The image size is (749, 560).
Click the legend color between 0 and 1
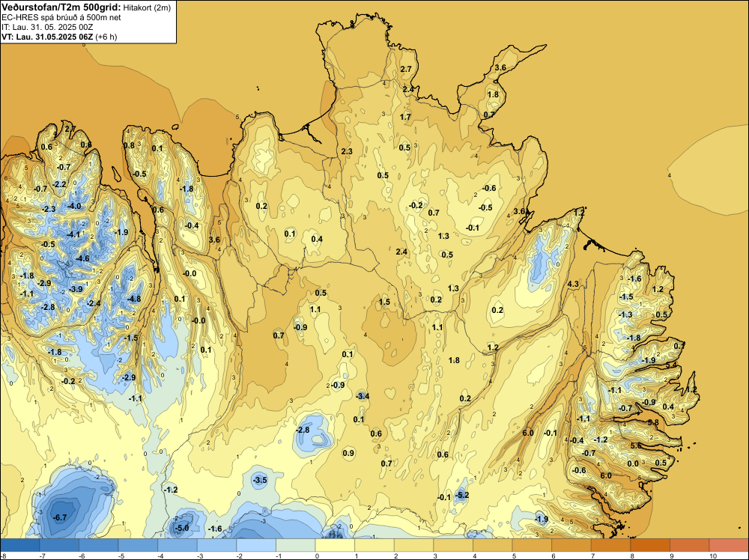click(x=335, y=545)
